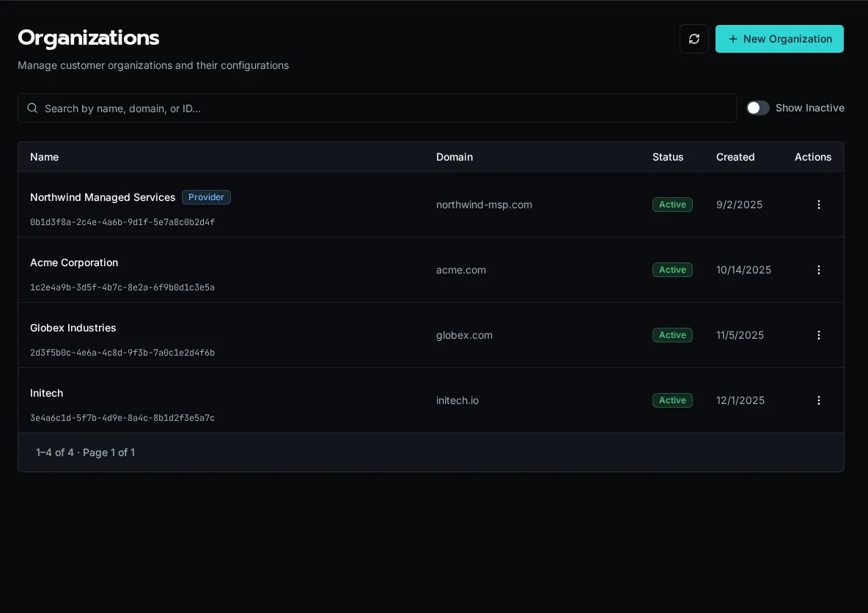Click ID starting with 0b1d3f8a
Viewport: 868px width, 613px height.
pyautogui.click(x=122, y=222)
